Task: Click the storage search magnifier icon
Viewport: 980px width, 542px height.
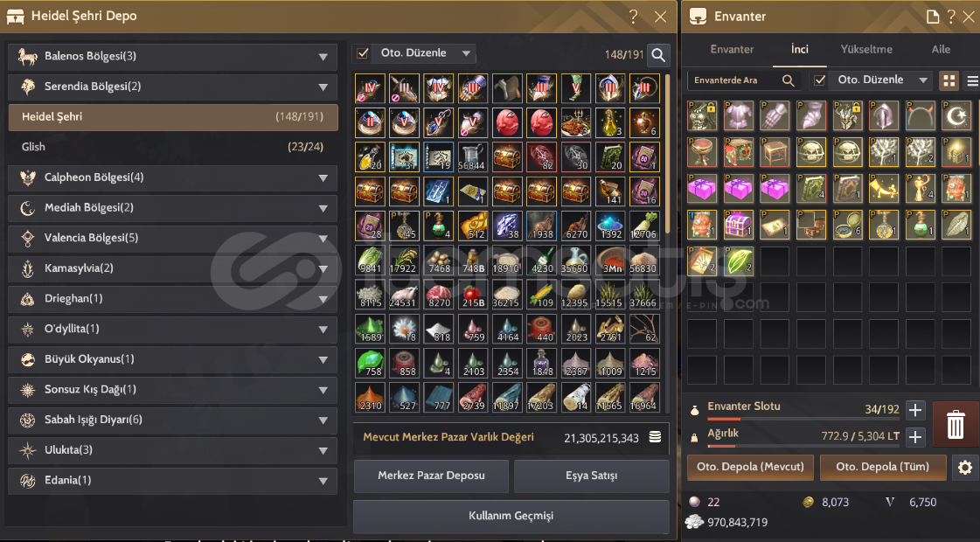Action: (658, 55)
